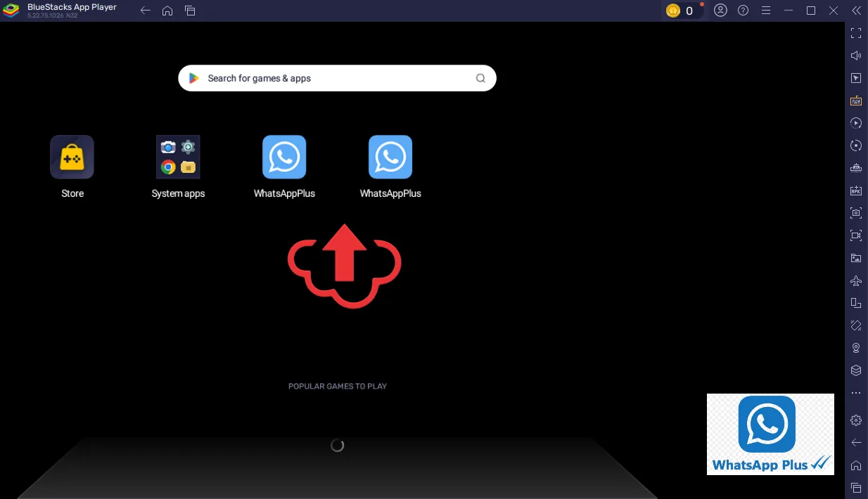
Task: Open the volume control in the sidebar
Action: [x=856, y=56]
